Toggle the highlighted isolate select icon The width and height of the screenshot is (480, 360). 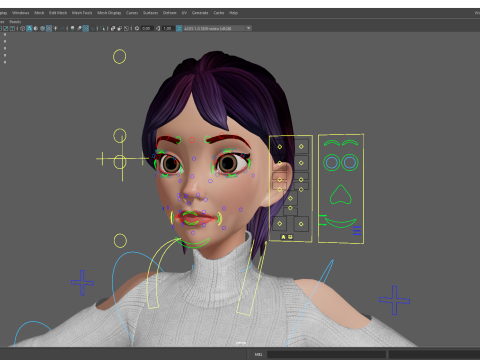tap(86, 28)
